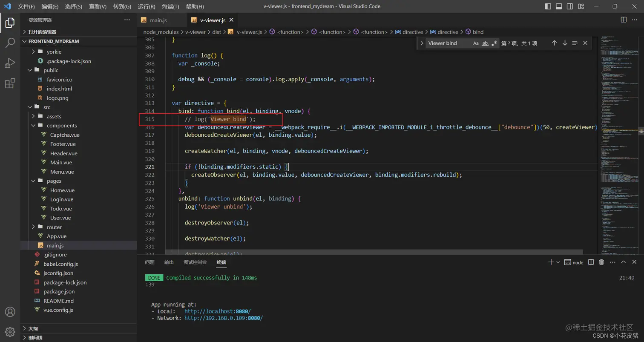This screenshot has height=342, width=644.
Task: Toggle secondary side bar layout icon
Action: pyautogui.click(x=570, y=6)
